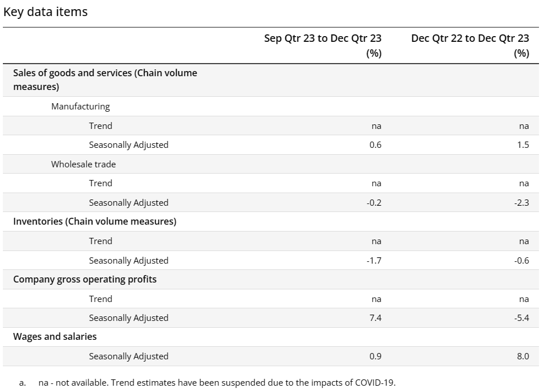Click the Wholesale trade row label
Image resolution: width=543 pixels, height=392 pixels.
83,164
